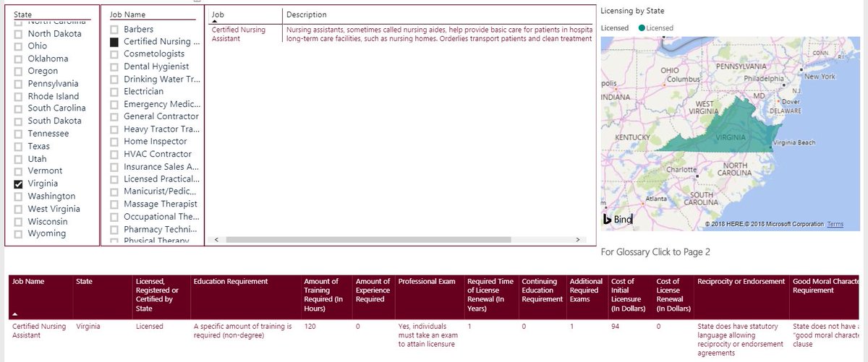Check the Dental Hygienist checkbox

tap(114, 67)
